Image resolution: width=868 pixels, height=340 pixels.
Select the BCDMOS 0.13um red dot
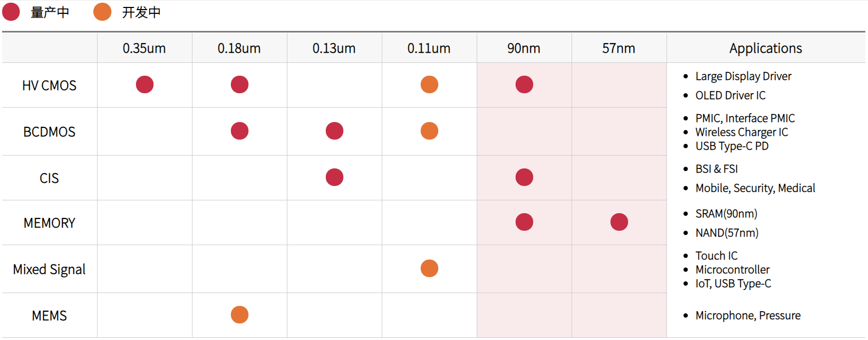tap(334, 131)
